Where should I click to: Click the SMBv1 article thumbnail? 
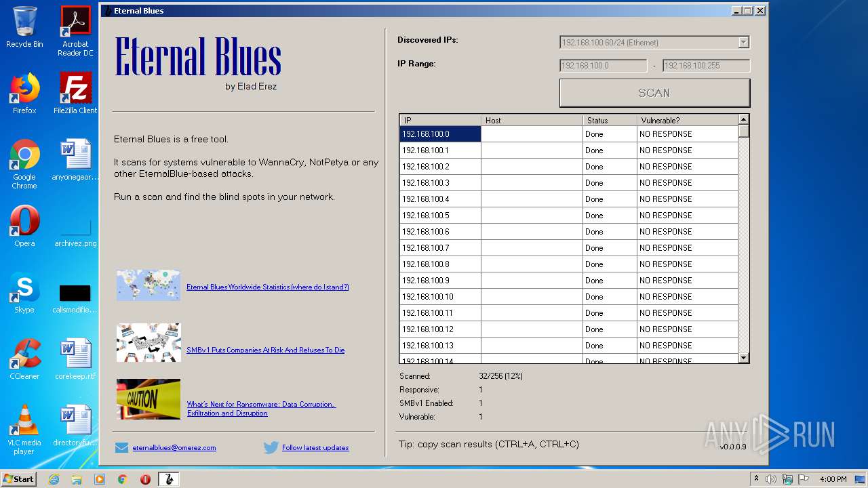[x=149, y=342]
